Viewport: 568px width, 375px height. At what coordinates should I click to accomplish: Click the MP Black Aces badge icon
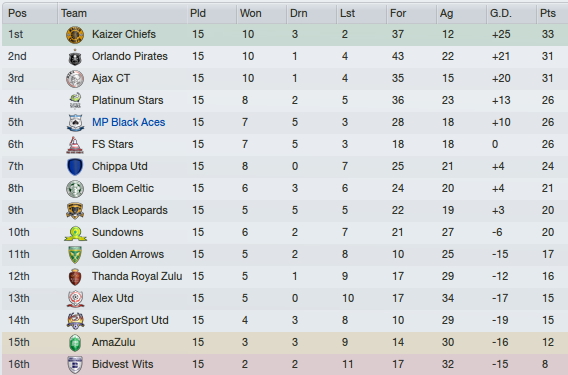point(75,123)
